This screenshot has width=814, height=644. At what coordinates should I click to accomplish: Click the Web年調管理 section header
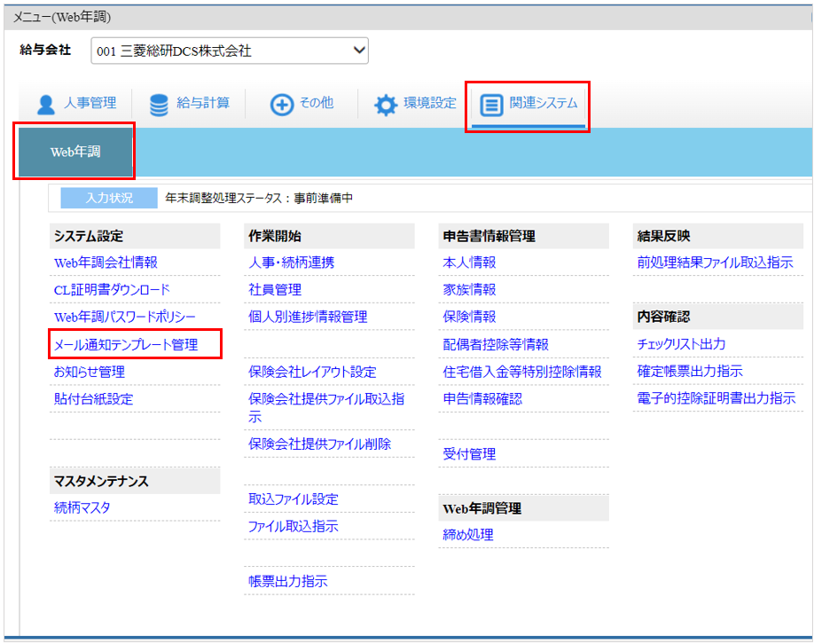click(x=524, y=508)
